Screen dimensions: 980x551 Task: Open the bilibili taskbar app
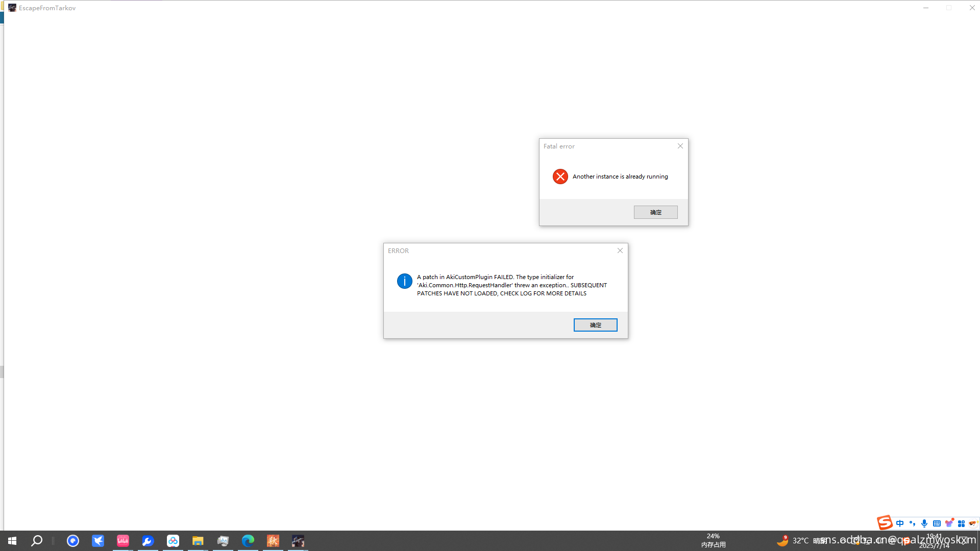coord(123,541)
